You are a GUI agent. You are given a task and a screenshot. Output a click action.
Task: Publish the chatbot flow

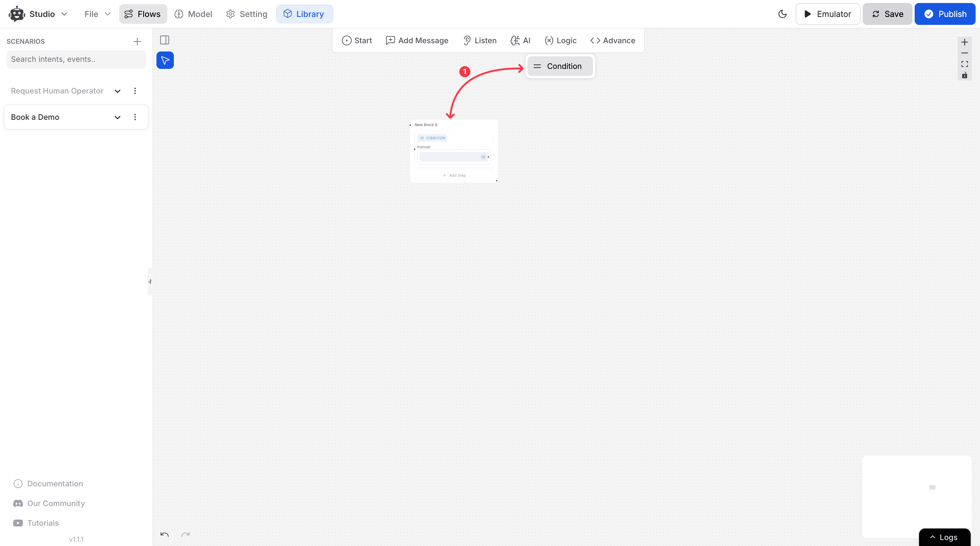(x=945, y=14)
